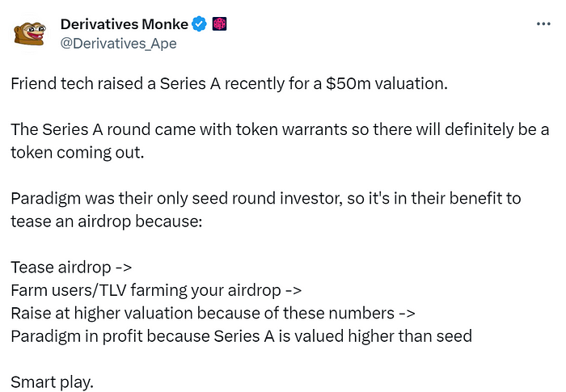Image resolution: width=566 pixels, height=392 pixels.
Task: Visit the @Derivatives_Ape handle link
Action: [x=118, y=43]
